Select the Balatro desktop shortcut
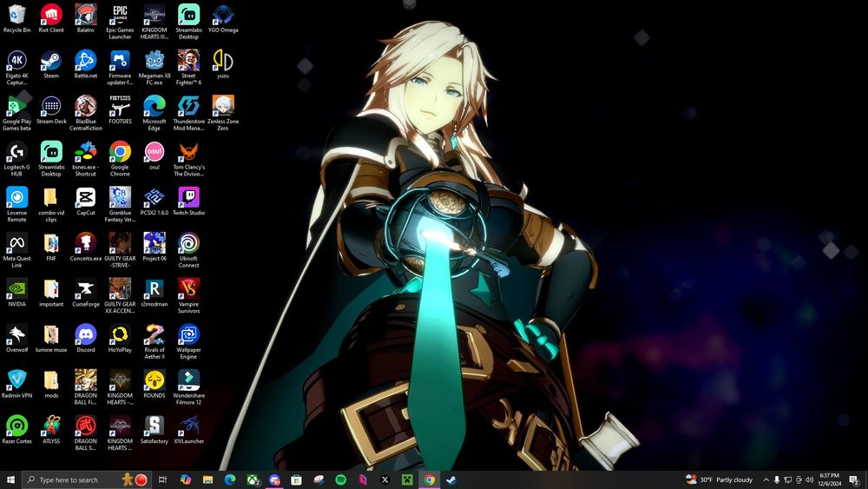The height and width of the screenshot is (489, 868). click(x=85, y=18)
